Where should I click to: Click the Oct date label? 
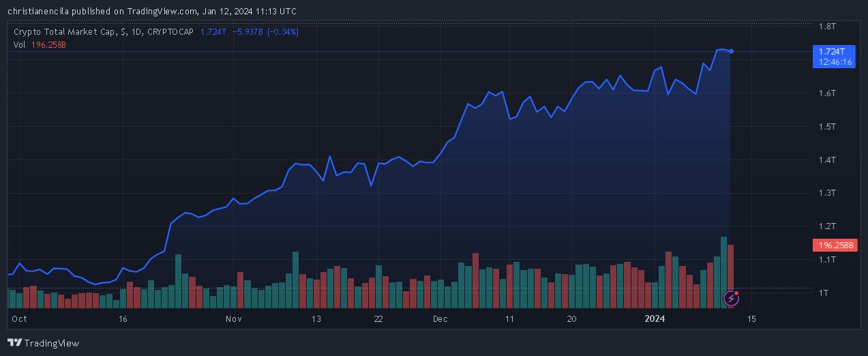[x=19, y=318]
